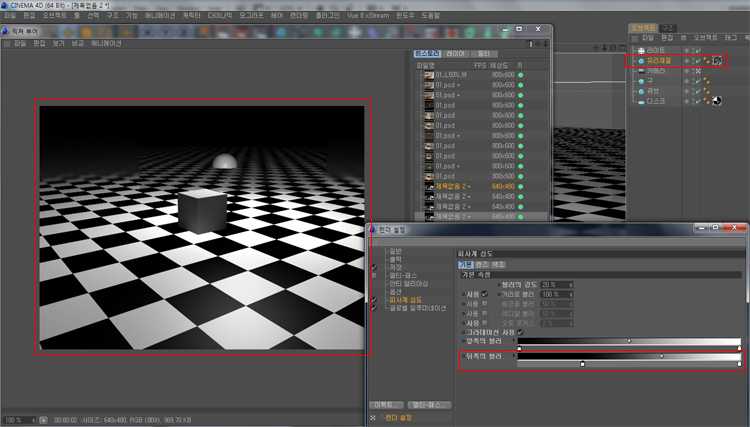Screen dimensions: 750x427
Task: Select the 디스크 disc object icon
Action: [641, 101]
